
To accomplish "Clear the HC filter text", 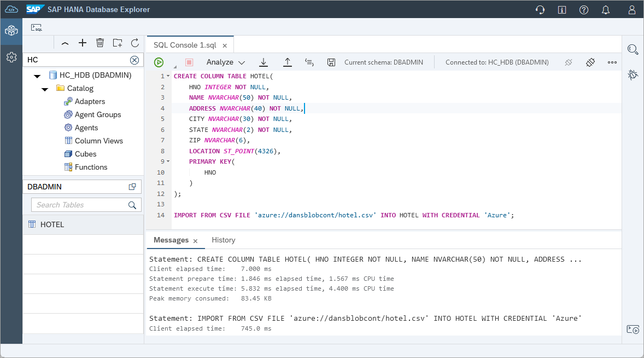I will (134, 60).
